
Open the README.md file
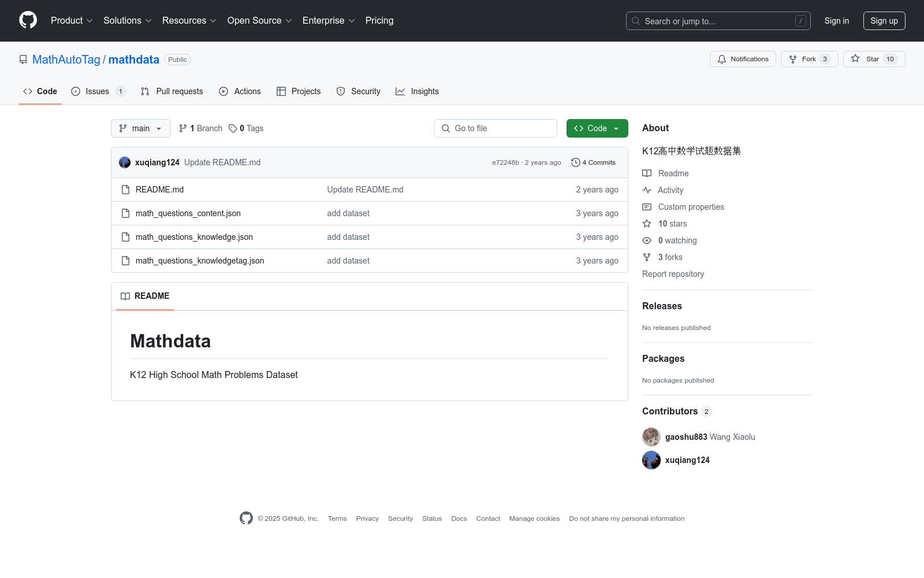(x=159, y=190)
